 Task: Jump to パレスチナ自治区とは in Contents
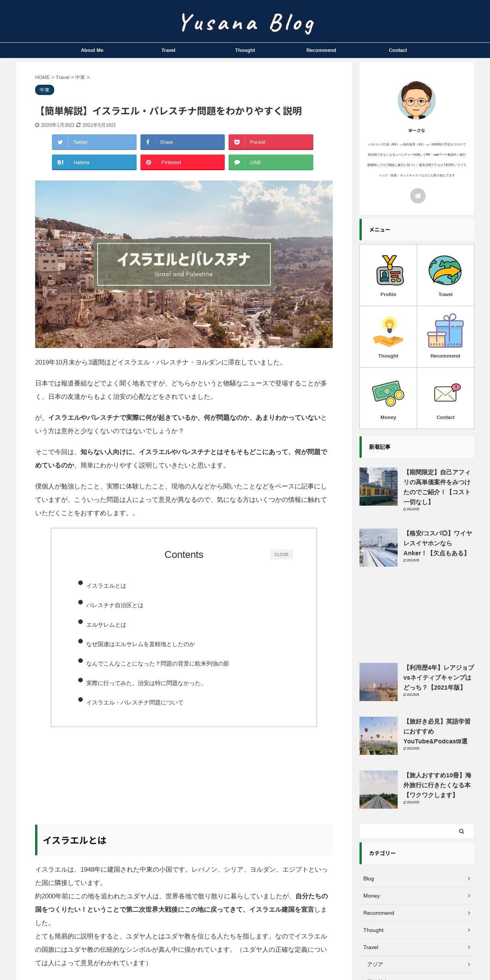point(114,605)
